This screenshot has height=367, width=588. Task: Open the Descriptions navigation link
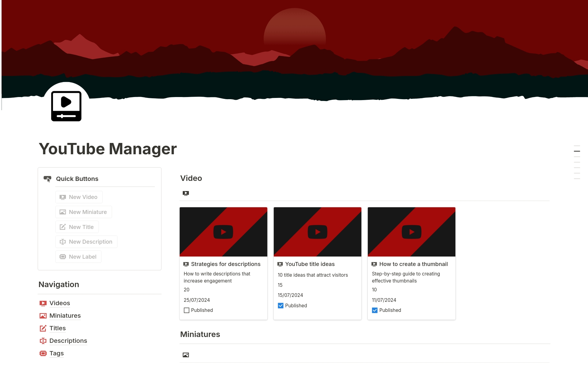68,341
